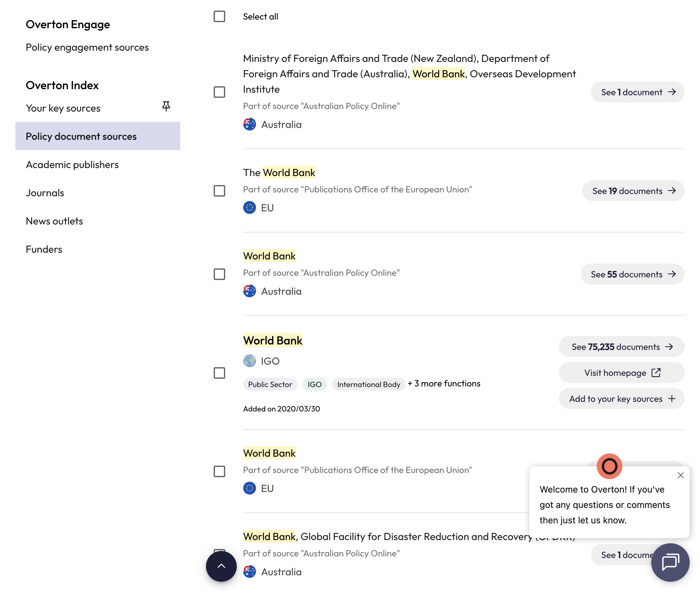Open News outlets section
Image resolution: width=700 pixels, height=592 pixels.
(55, 221)
